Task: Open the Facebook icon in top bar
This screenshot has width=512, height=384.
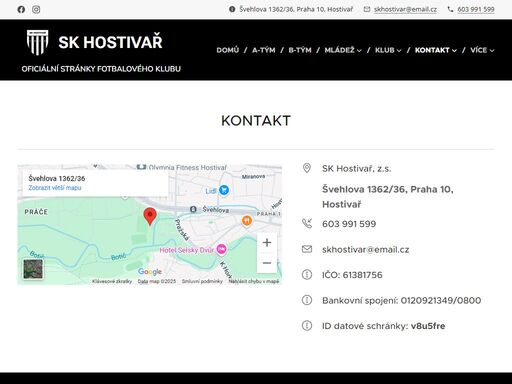Action: [21, 10]
